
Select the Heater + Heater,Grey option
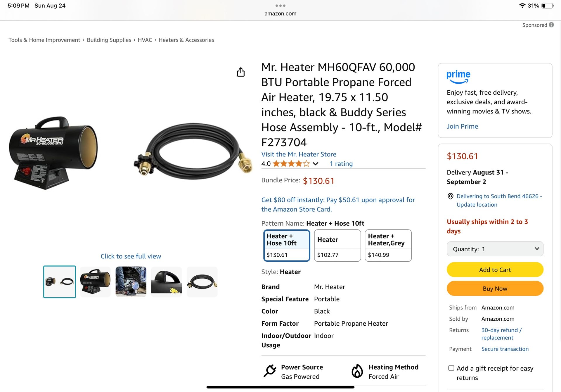[388, 246]
